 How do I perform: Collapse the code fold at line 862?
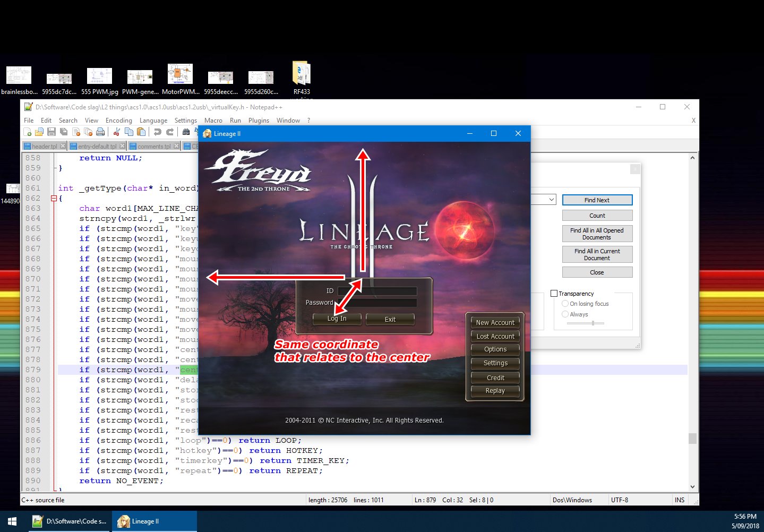[54, 199]
